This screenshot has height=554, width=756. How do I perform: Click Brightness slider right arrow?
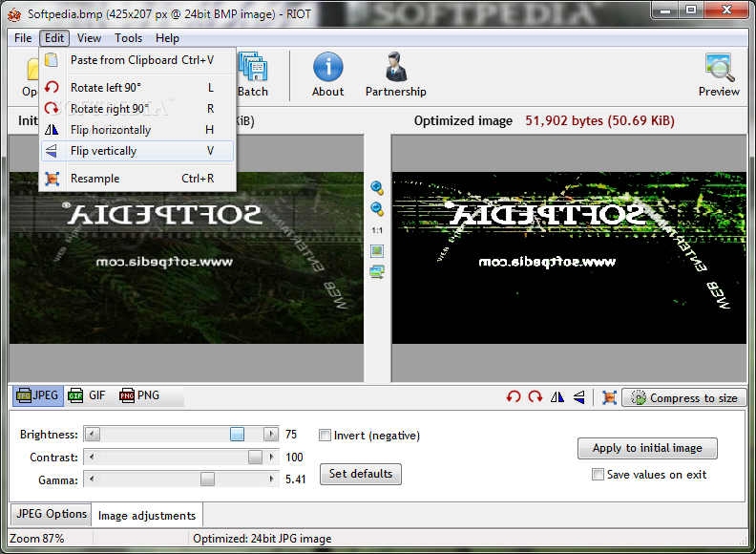click(271, 435)
